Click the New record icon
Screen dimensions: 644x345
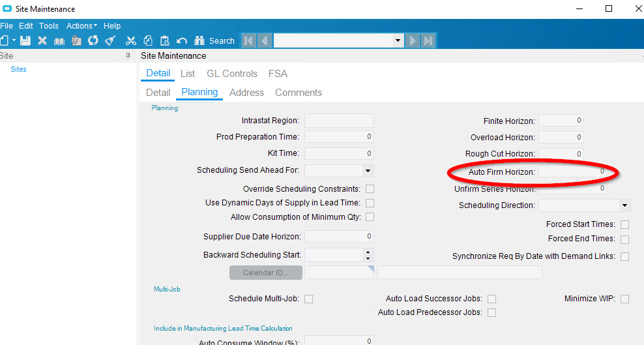pos(5,40)
